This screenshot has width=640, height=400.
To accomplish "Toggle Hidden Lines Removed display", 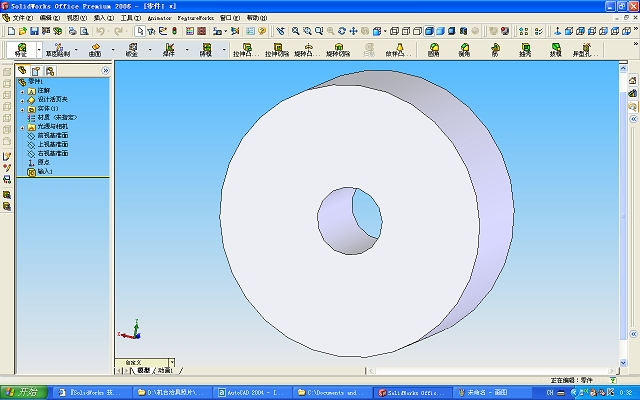I will click(417, 31).
